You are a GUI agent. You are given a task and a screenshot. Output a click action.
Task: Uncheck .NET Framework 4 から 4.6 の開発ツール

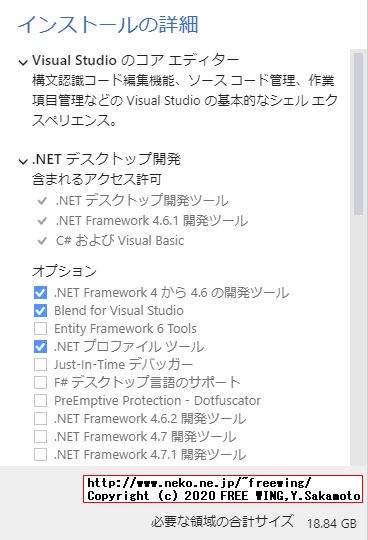(40, 293)
